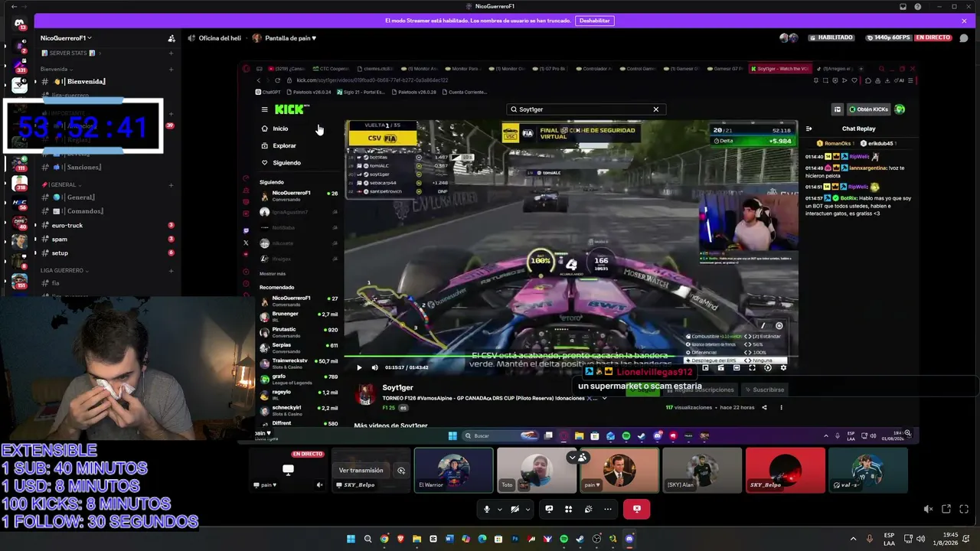Open Word from the taskbar

[x=449, y=539]
